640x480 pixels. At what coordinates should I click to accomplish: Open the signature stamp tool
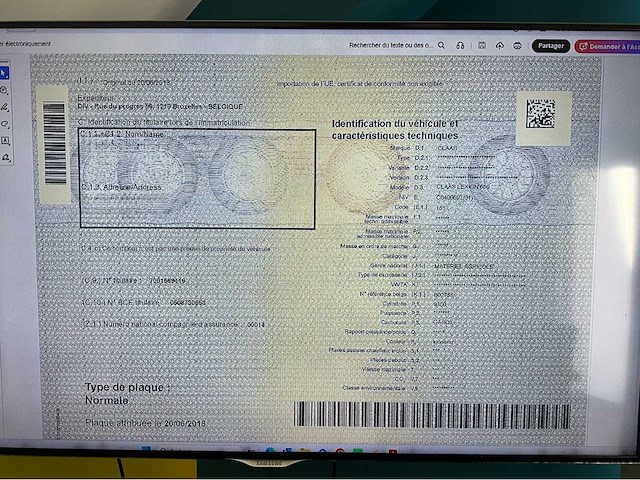tap(5, 157)
